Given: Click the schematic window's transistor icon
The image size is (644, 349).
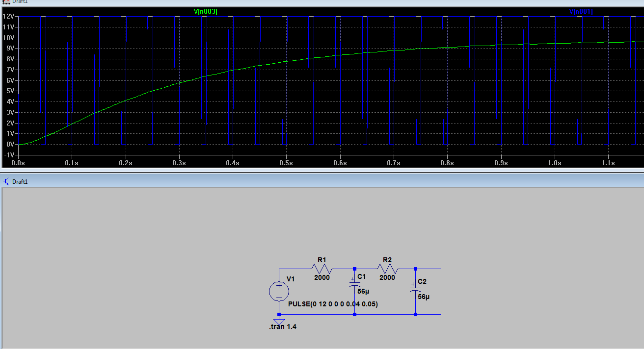Looking at the screenshot, I should click(6, 181).
